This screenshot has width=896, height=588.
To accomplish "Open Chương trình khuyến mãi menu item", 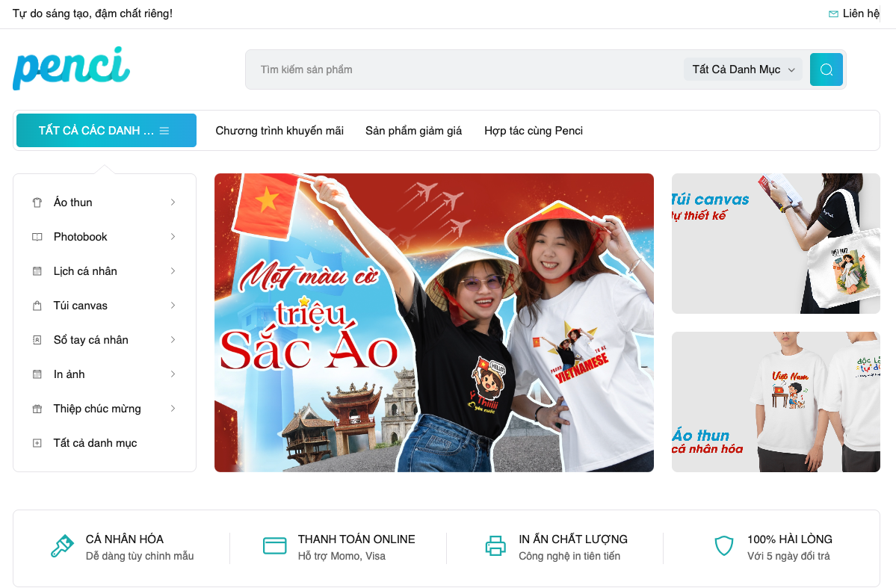I will click(x=279, y=131).
